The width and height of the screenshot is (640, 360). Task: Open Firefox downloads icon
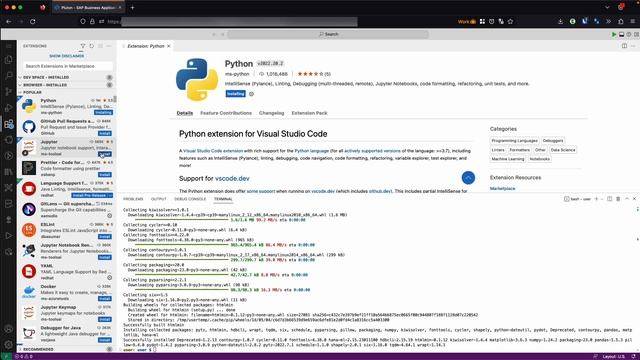(560, 21)
